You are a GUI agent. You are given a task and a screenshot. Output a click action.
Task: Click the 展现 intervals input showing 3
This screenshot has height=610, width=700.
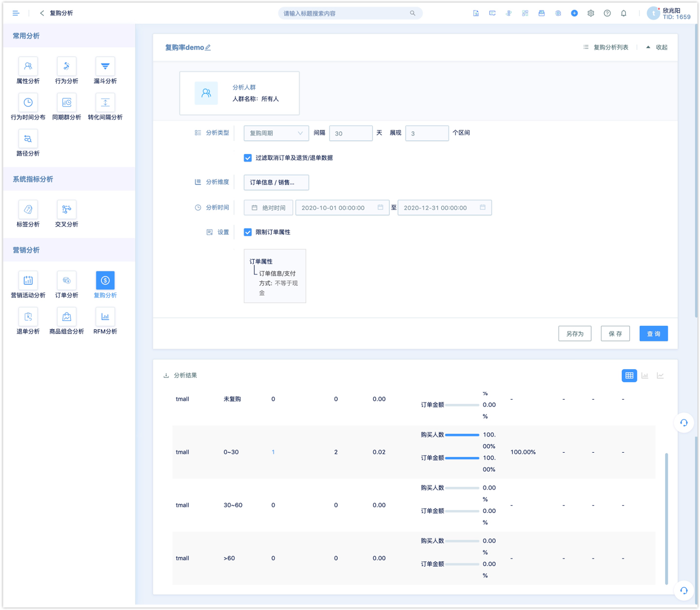pos(427,133)
